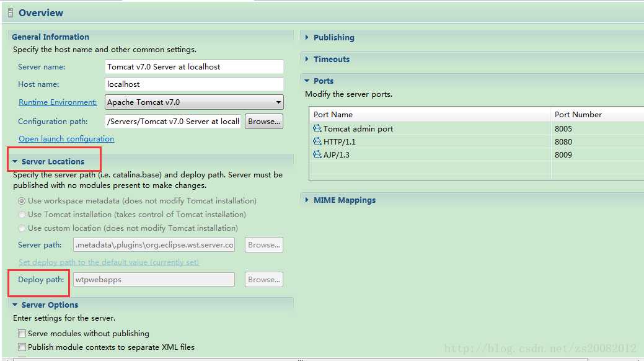Click the Host name input field
This screenshot has height=361, width=644.
click(x=194, y=84)
